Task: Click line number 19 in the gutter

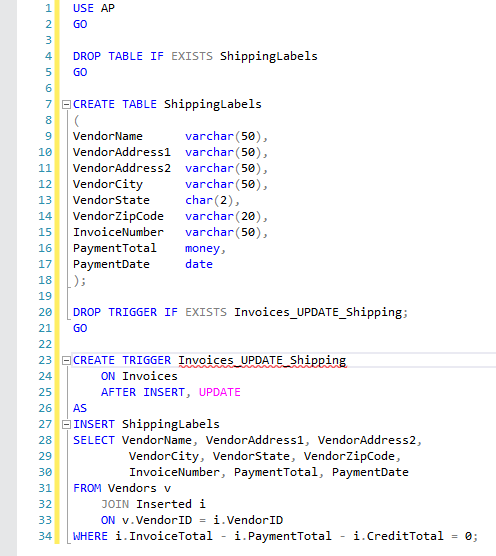Action: pyautogui.click(x=45, y=296)
